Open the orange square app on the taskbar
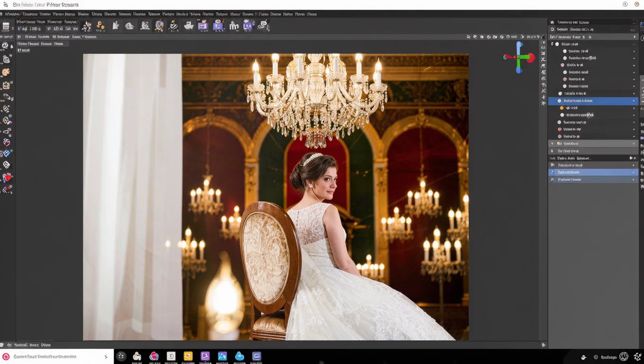This screenshot has height=364, width=644. tap(188, 356)
